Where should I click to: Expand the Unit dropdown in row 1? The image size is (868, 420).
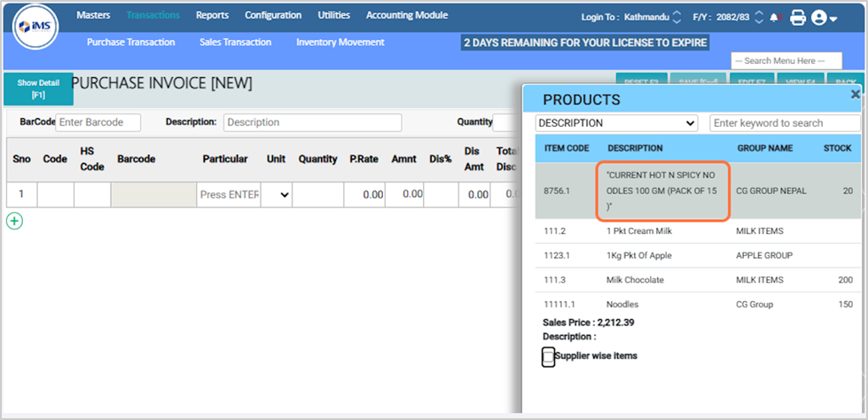(x=278, y=195)
